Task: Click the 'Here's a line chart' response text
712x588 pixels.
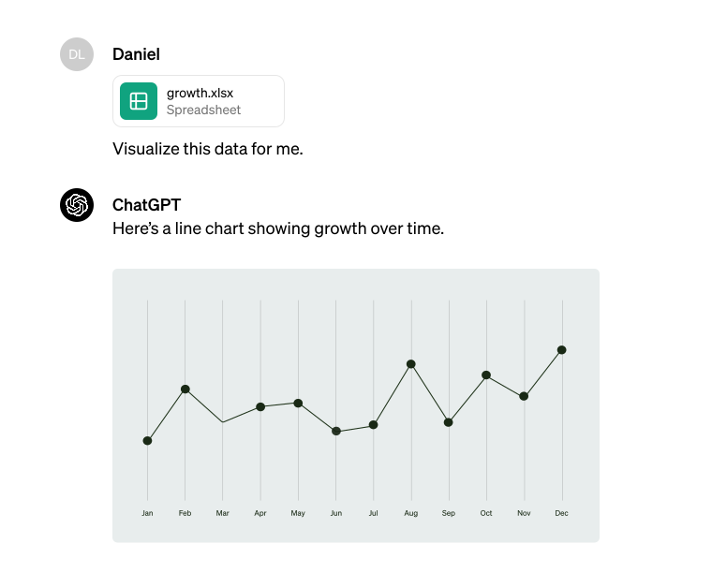Action: click(277, 228)
